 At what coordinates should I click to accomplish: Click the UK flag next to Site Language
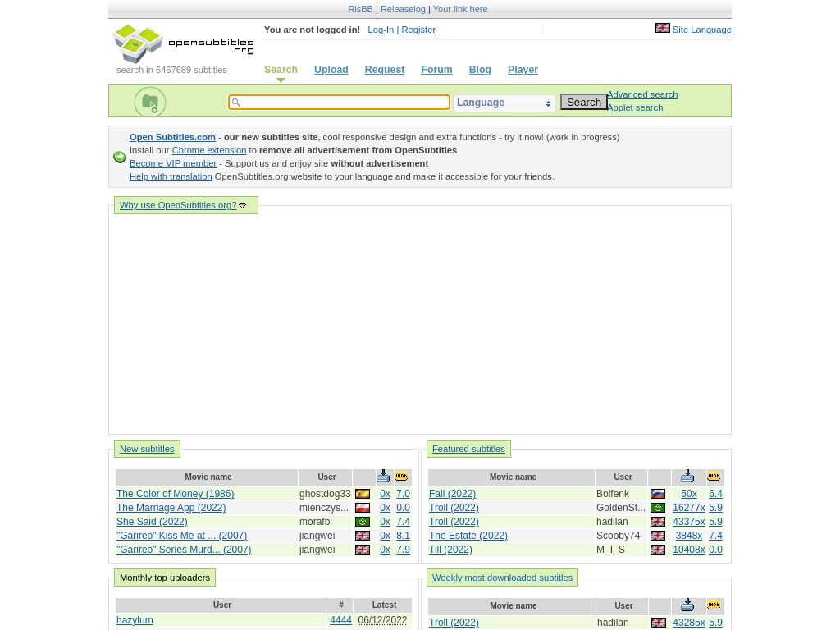click(662, 29)
